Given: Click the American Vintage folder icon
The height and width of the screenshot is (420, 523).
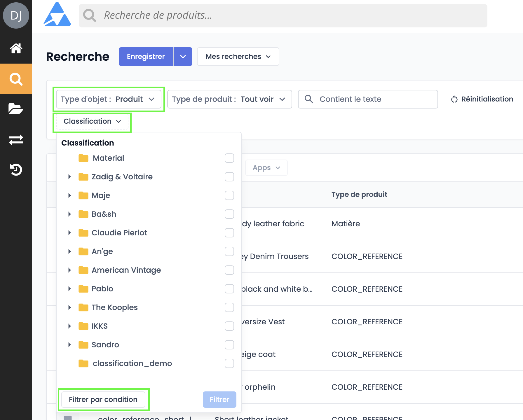Looking at the screenshot, I should pyautogui.click(x=83, y=270).
